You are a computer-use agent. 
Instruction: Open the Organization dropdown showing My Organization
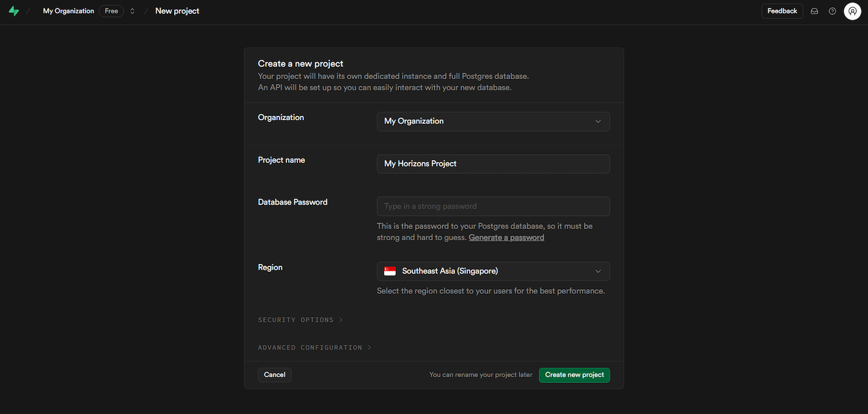point(493,121)
